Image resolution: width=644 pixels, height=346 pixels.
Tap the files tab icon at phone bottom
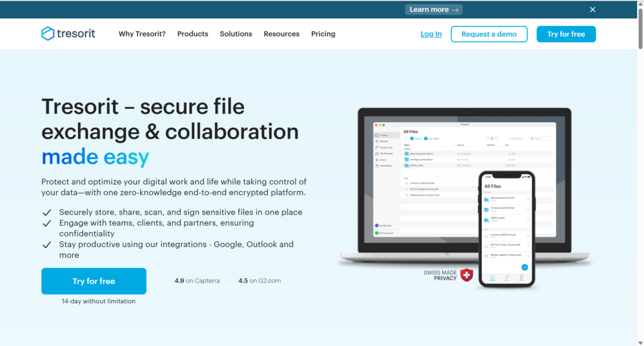point(492,277)
